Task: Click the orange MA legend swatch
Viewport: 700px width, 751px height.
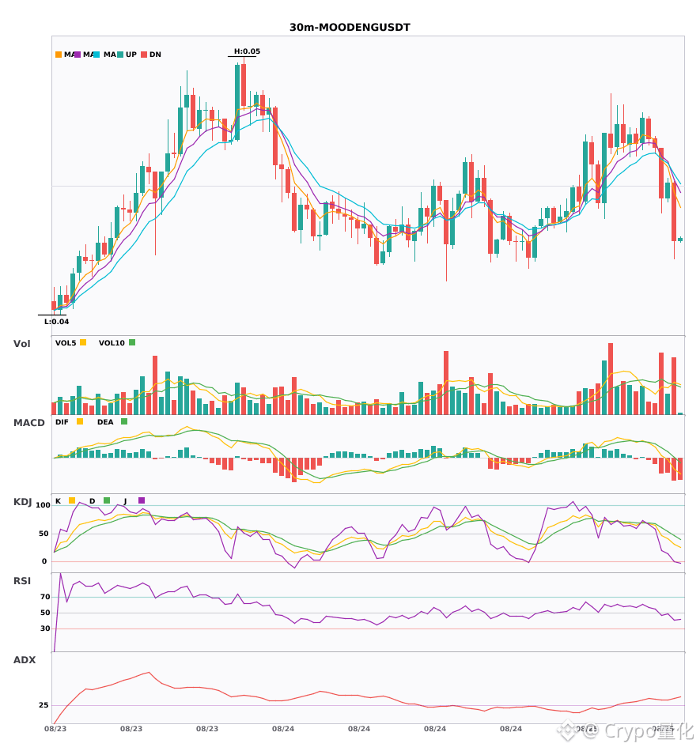Action: coord(59,55)
